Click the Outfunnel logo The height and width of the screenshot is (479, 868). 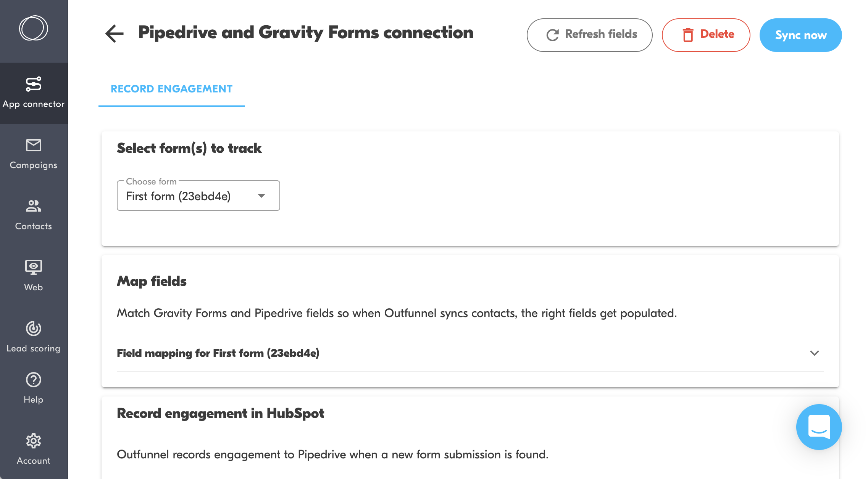34,28
